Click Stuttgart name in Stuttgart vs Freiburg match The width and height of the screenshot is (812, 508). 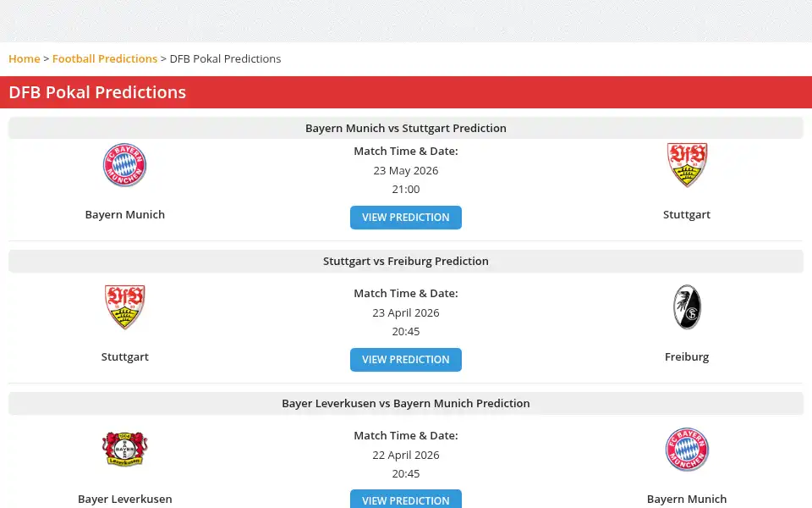click(125, 356)
